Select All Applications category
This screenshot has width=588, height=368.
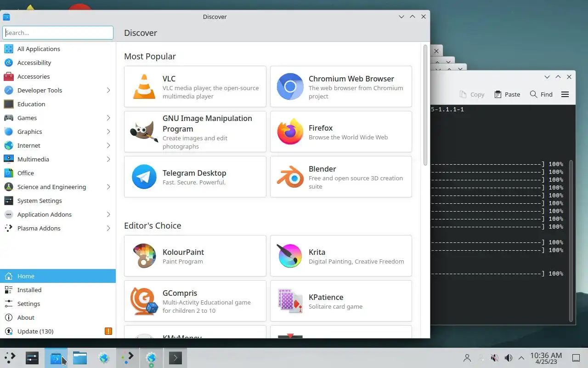(58, 49)
